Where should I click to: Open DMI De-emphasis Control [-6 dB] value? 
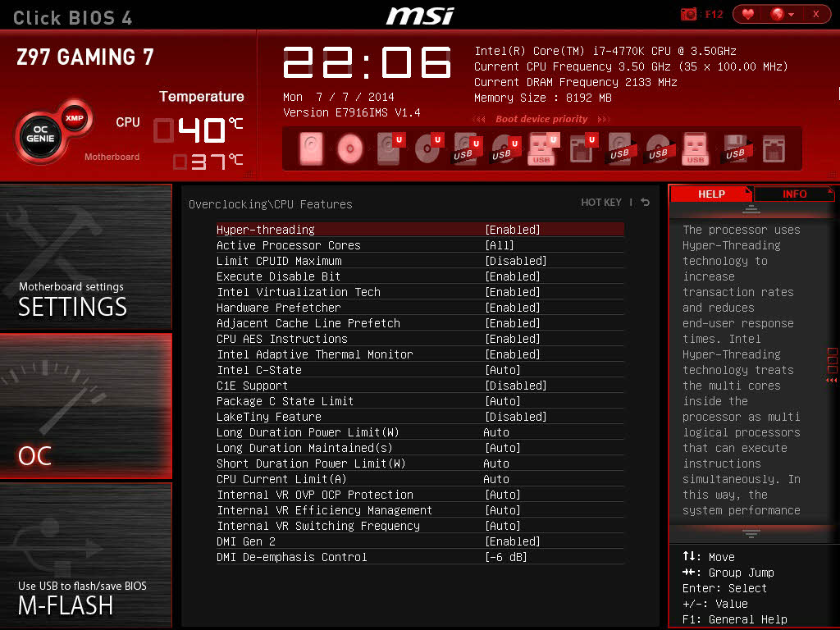[505, 557]
